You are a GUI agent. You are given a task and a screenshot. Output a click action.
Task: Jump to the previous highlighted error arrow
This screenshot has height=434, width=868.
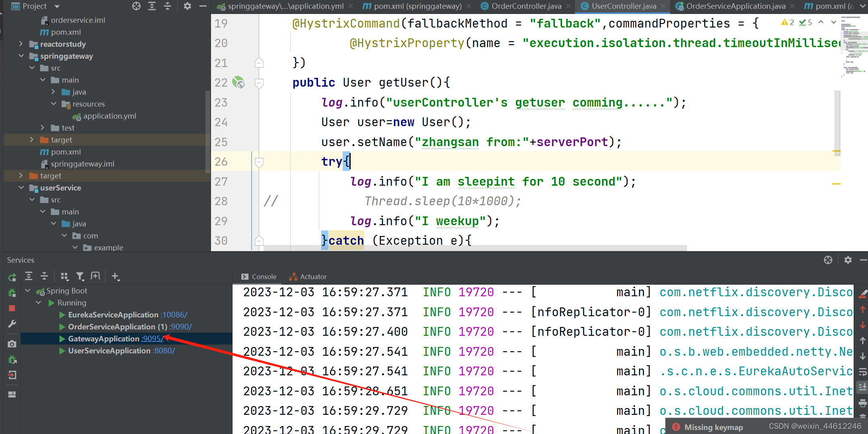pyautogui.click(x=821, y=22)
